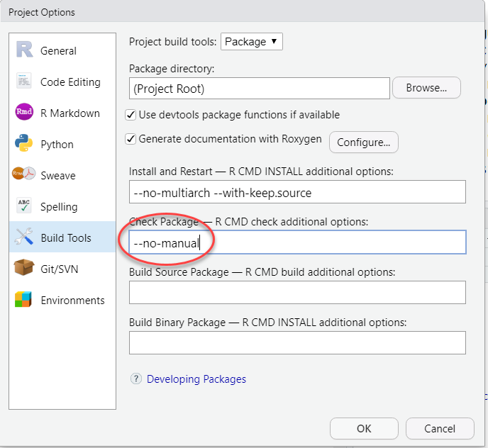488x448 pixels.
Task: Disable Use devtools package functions checkbox
Action: coord(131,115)
